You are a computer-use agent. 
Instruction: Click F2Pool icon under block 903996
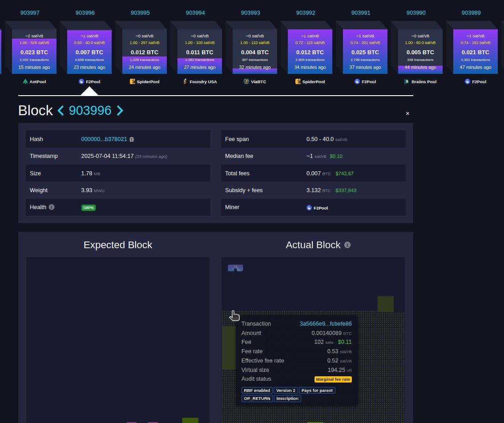[x=81, y=82]
